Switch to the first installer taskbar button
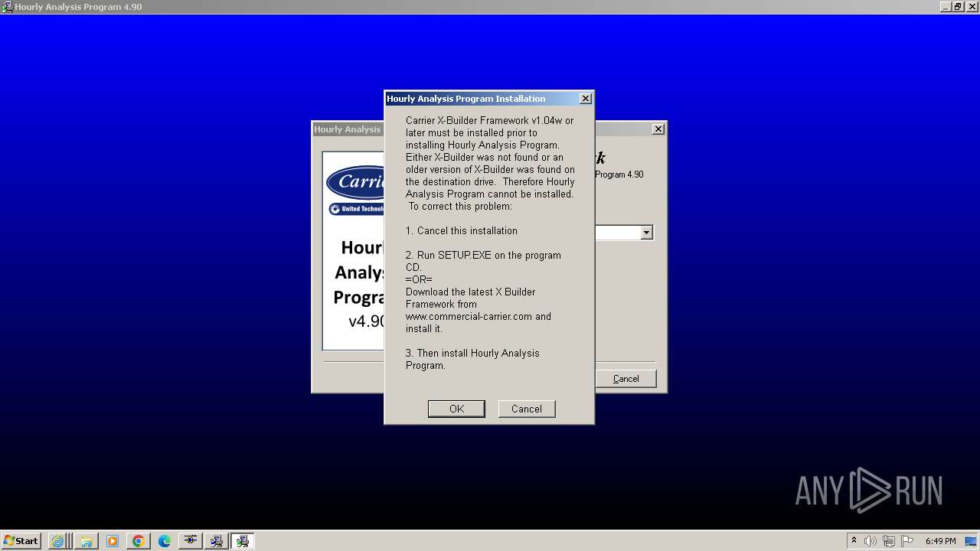980x551 pixels. coord(217,541)
